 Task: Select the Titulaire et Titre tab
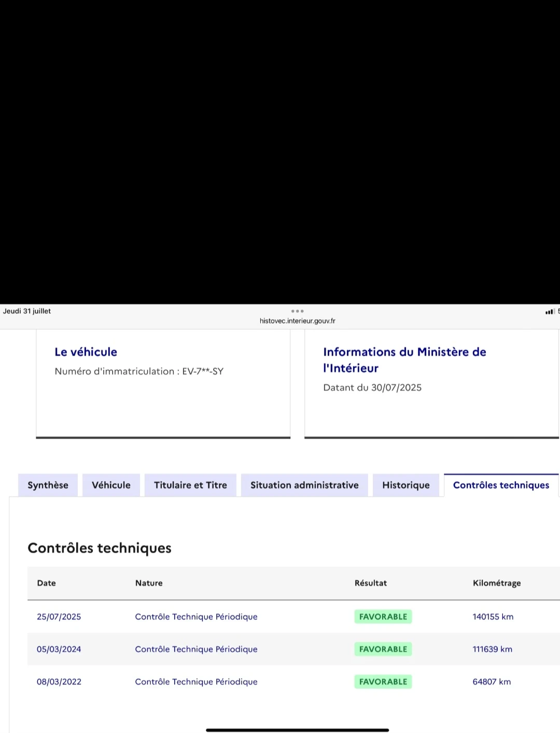(x=190, y=485)
